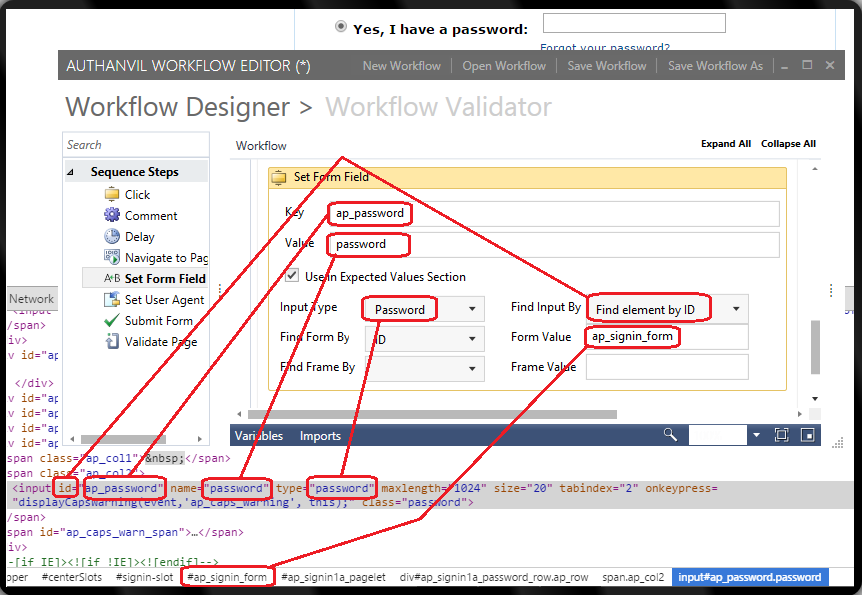
Task: Click the 'Forgot your password?' link
Action: pos(605,47)
